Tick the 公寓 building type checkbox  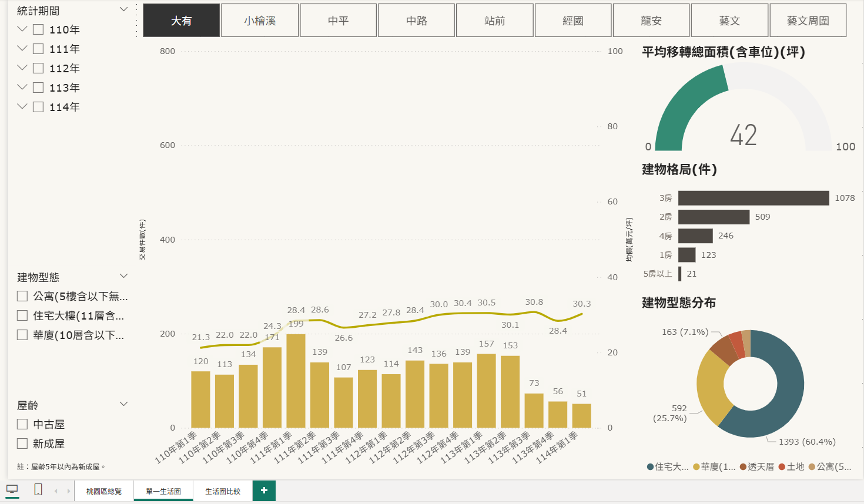[x=22, y=296]
